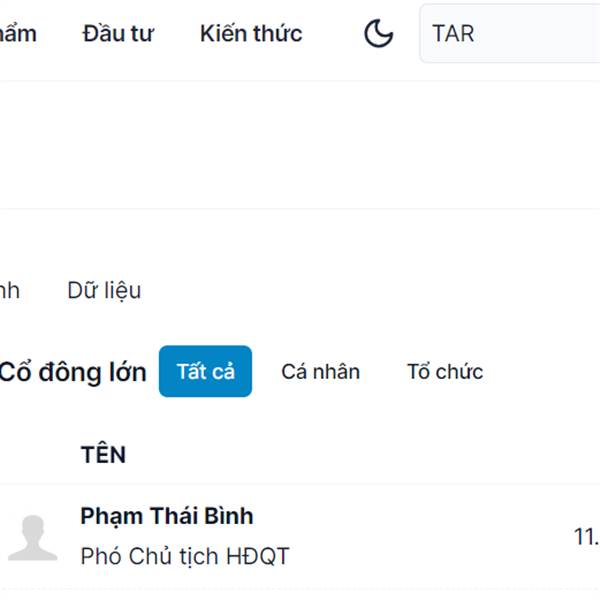The width and height of the screenshot is (600, 600).
Task: Toggle dark mode with the moon icon
Action: click(x=378, y=33)
